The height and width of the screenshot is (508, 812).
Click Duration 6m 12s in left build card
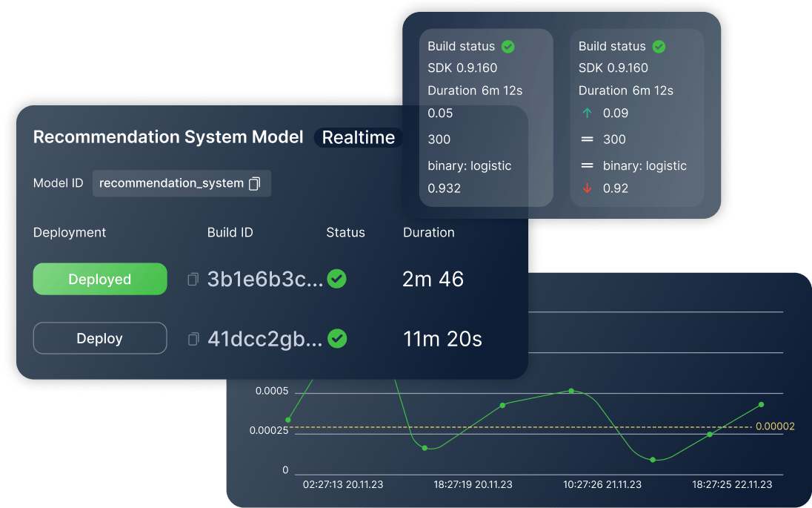coord(475,90)
